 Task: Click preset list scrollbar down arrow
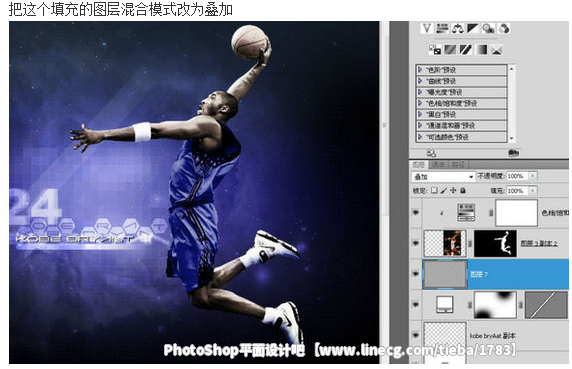[511, 139]
